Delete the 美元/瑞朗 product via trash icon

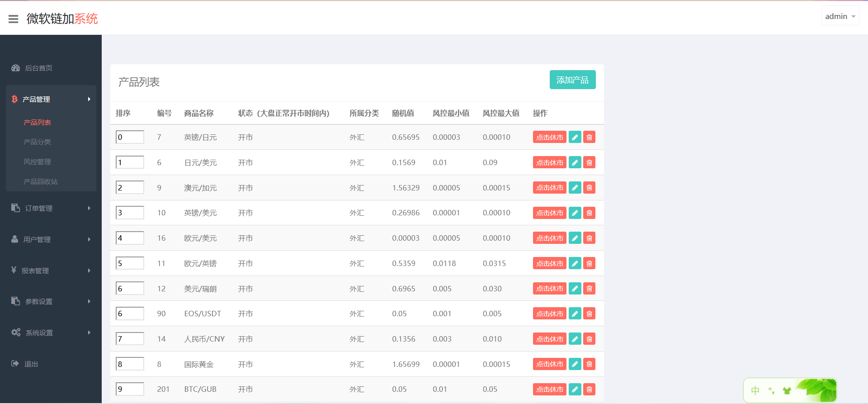tap(589, 288)
